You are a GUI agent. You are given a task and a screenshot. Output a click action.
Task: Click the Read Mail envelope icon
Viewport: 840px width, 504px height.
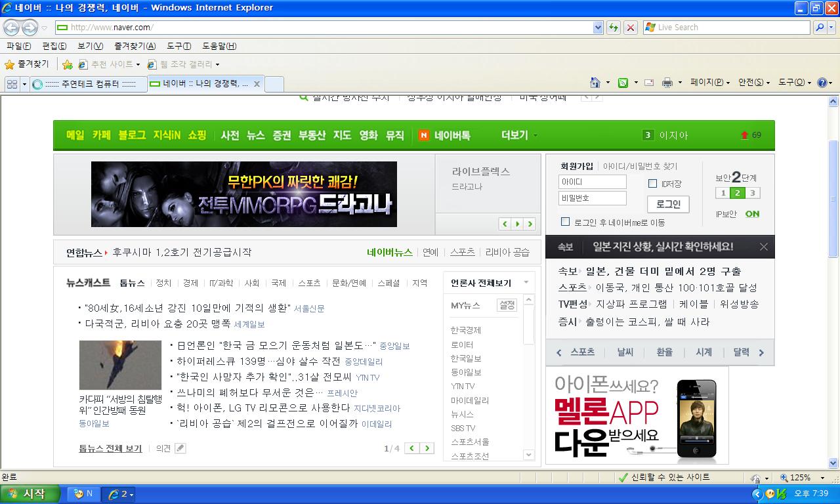click(649, 83)
